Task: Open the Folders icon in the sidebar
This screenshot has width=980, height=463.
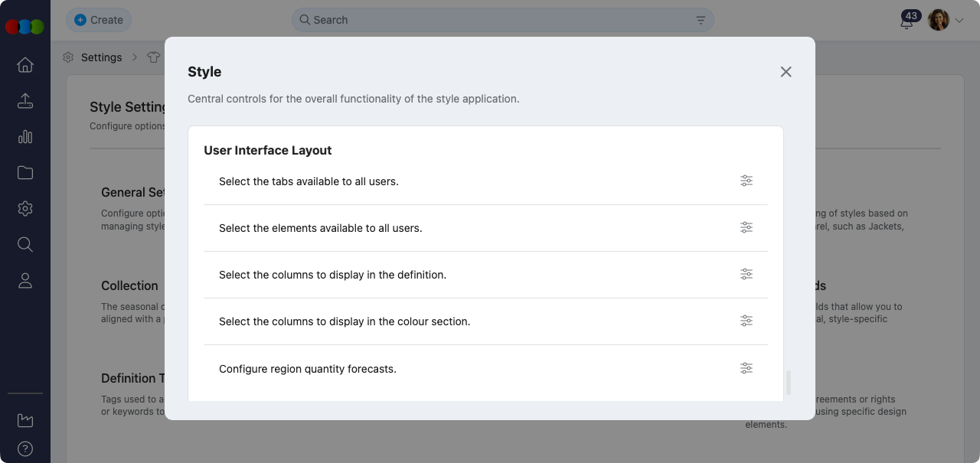Action: coord(24,172)
